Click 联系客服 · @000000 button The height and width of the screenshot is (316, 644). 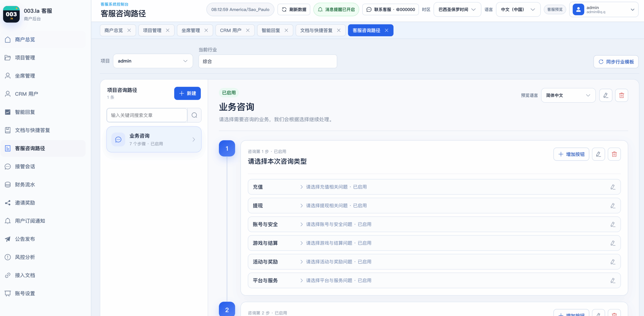pyautogui.click(x=390, y=10)
